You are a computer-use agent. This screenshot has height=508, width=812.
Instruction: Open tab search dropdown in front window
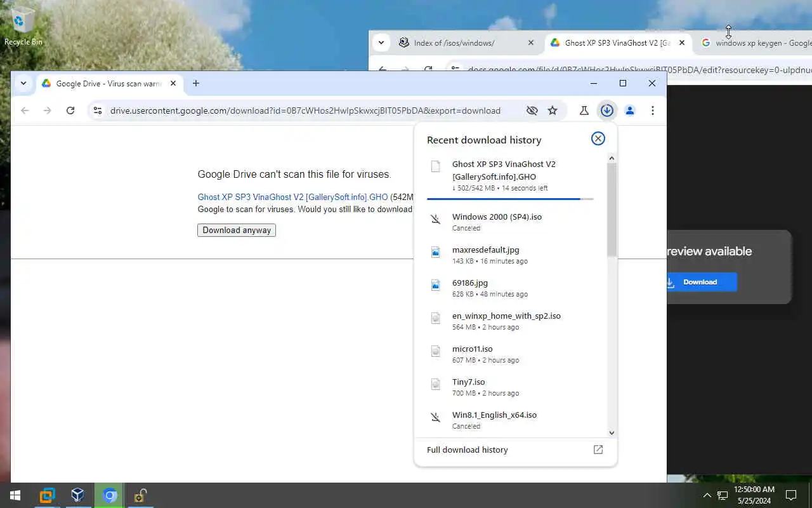23,83
